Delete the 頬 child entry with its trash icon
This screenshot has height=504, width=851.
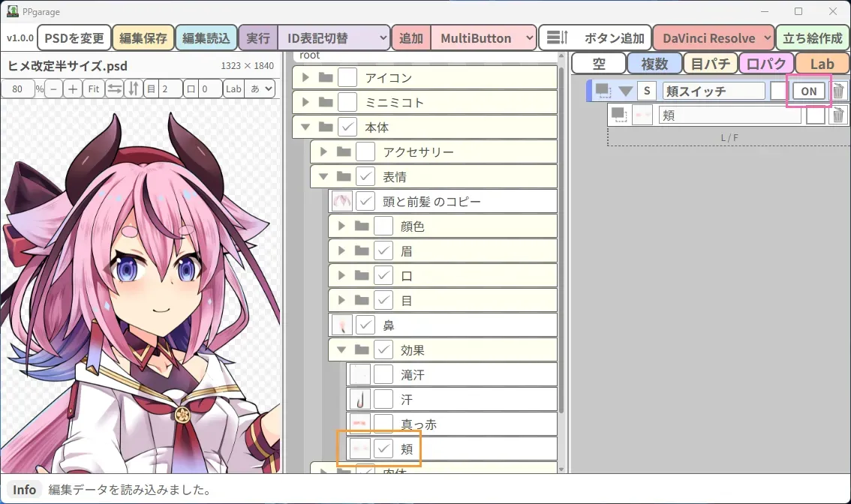pos(838,115)
